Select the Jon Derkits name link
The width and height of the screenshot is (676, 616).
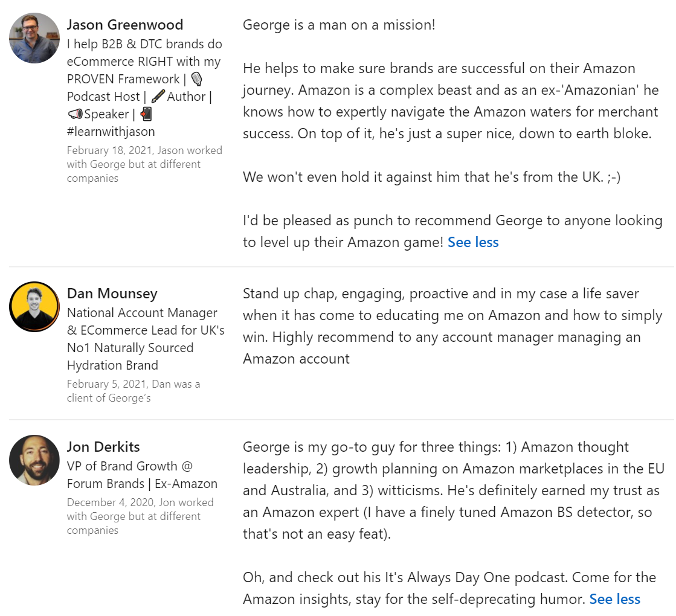click(x=103, y=447)
